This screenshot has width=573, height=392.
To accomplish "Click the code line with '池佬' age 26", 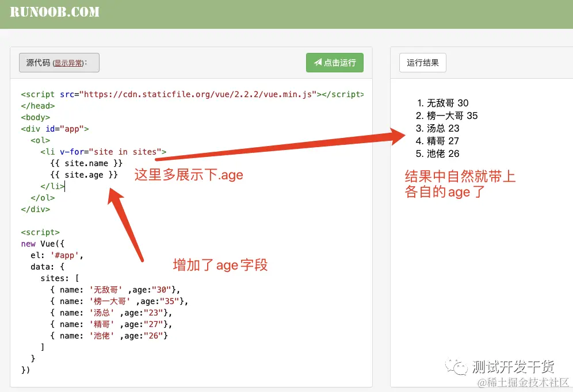I will 109,336.
